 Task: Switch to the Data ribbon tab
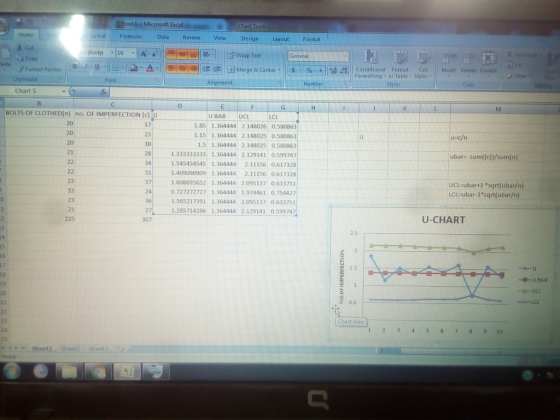tap(163, 37)
